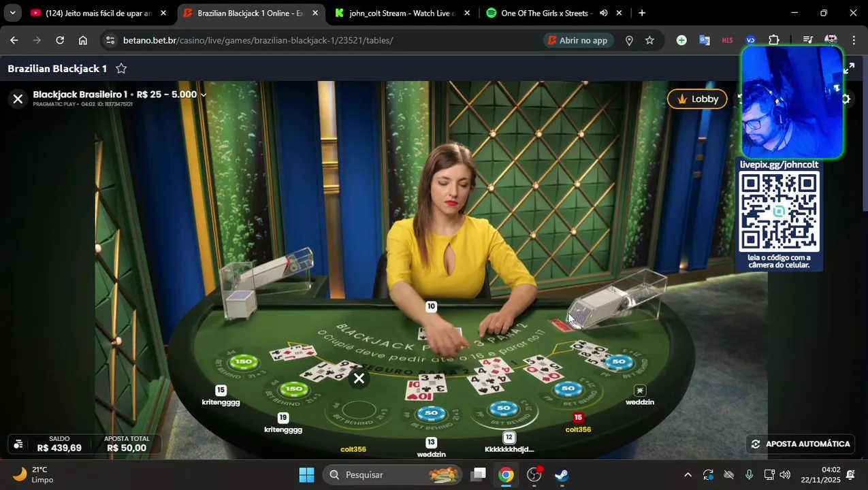Reload the current page
The width and height of the screenshot is (868, 490).
pyautogui.click(x=60, y=40)
